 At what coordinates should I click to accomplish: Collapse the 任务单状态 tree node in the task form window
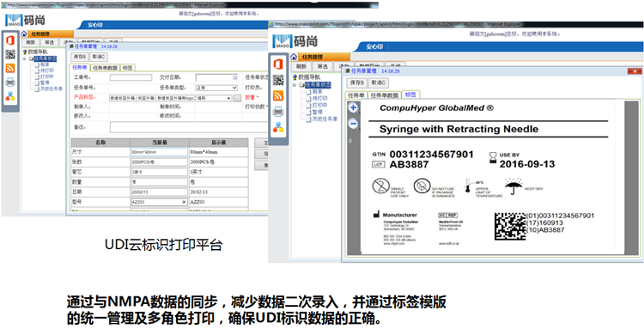[x=24, y=59]
